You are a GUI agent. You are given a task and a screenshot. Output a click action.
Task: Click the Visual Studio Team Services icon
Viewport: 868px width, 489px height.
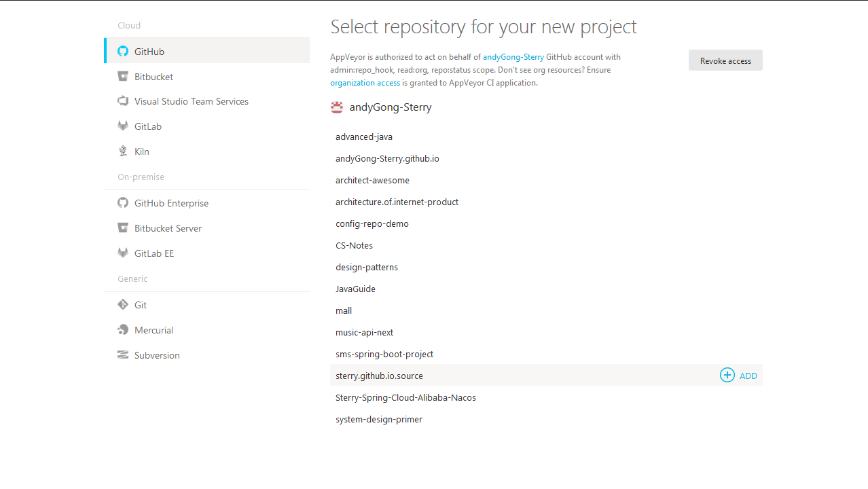(x=123, y=101)
